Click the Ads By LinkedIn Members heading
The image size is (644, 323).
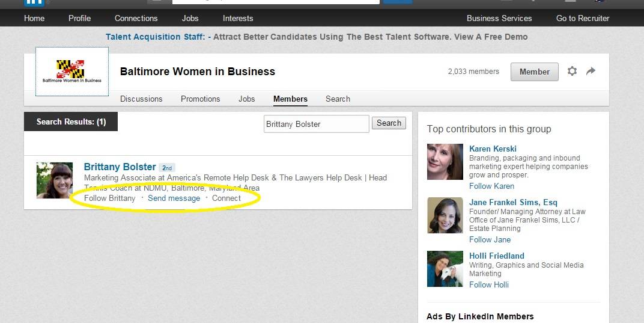point(480,316)
